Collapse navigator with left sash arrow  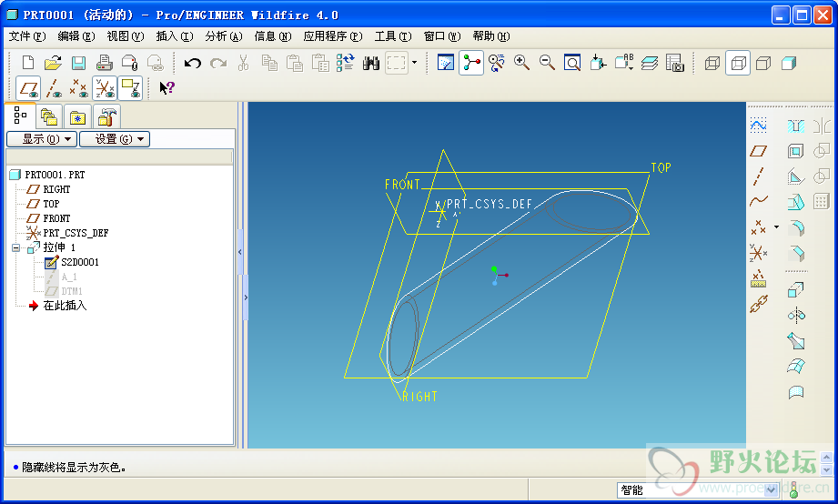[240, 252]
